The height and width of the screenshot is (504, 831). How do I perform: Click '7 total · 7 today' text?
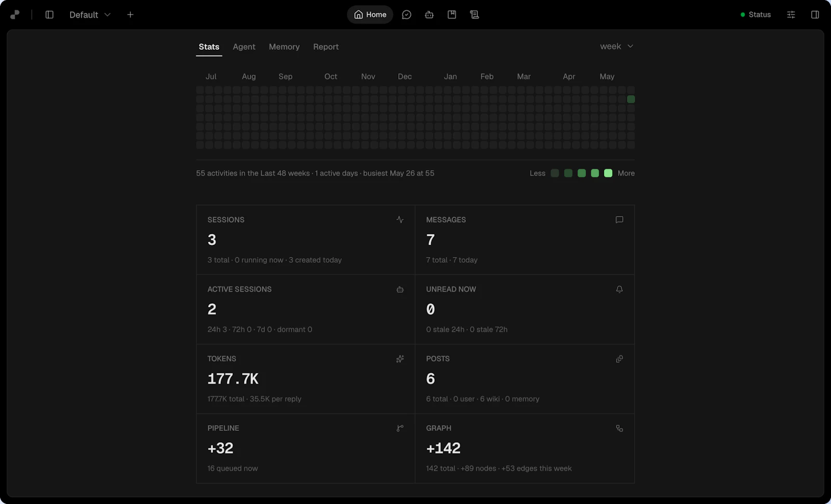point(452,260)
